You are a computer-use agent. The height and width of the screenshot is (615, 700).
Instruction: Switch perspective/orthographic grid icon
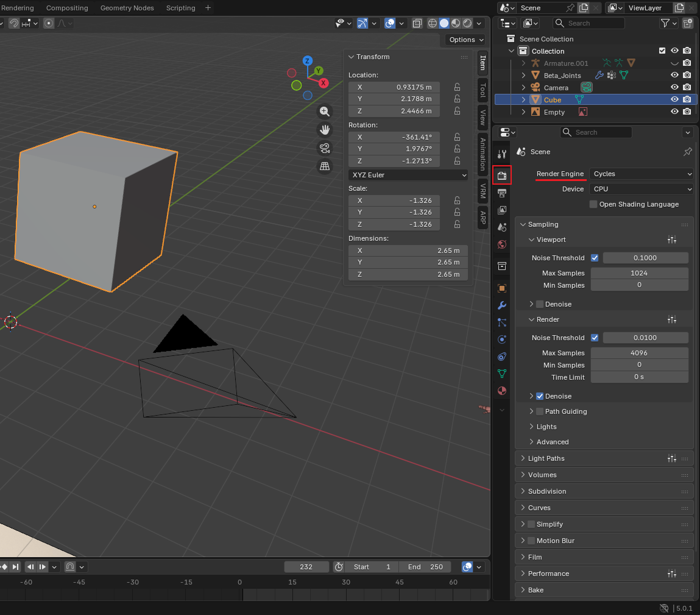point(325,166)
